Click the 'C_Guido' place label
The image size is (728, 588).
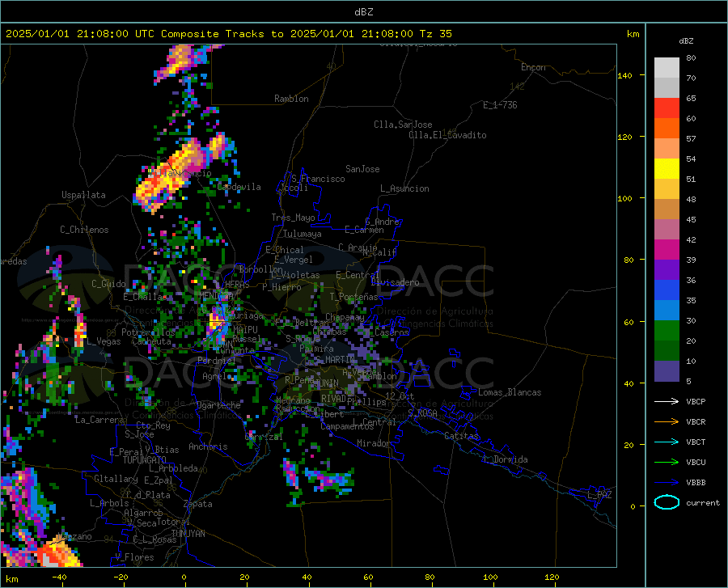click(108, 284)
